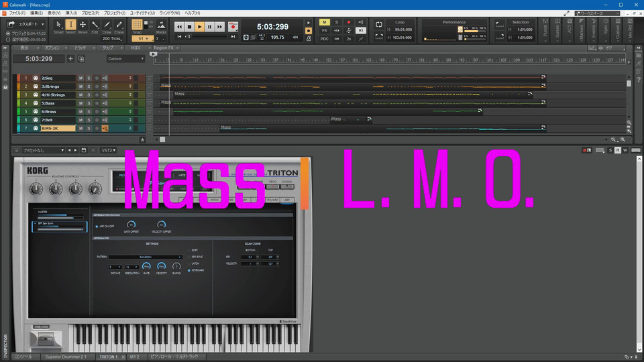This screenshot has height=362, width=644.
Task: Toggle Snap to grid button
Action: pos(137,25)
